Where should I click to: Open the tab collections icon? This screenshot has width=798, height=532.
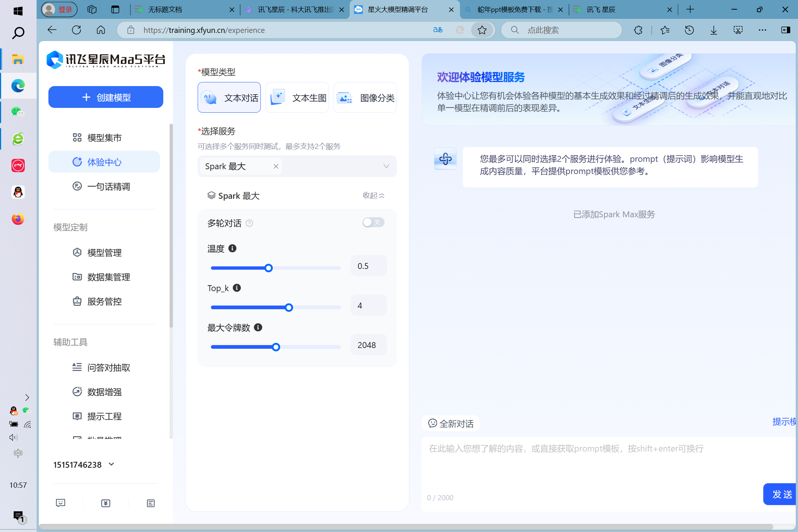(92, 10)
